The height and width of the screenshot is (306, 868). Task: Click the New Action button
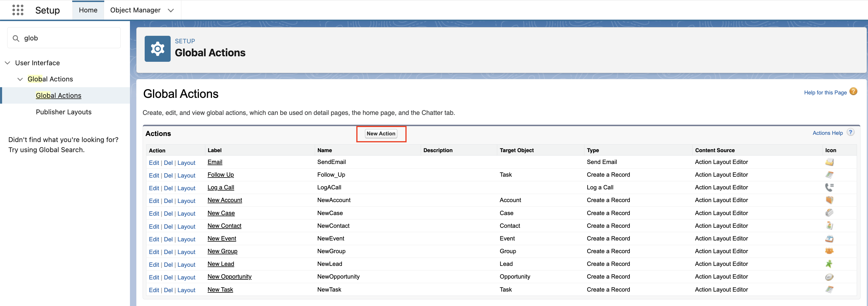381,134
